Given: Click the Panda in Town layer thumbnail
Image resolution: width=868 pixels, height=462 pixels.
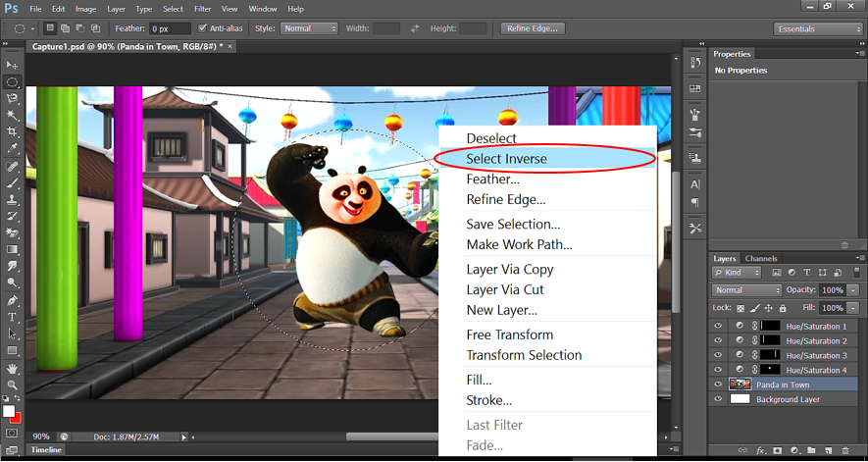Looking at the screenshot, I should [x=740, y=385].
